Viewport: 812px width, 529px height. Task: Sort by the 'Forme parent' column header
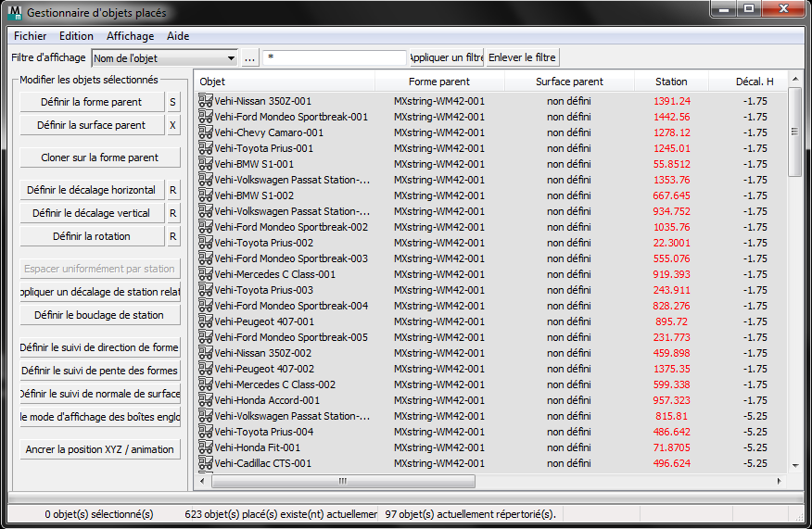coord(439,82)
